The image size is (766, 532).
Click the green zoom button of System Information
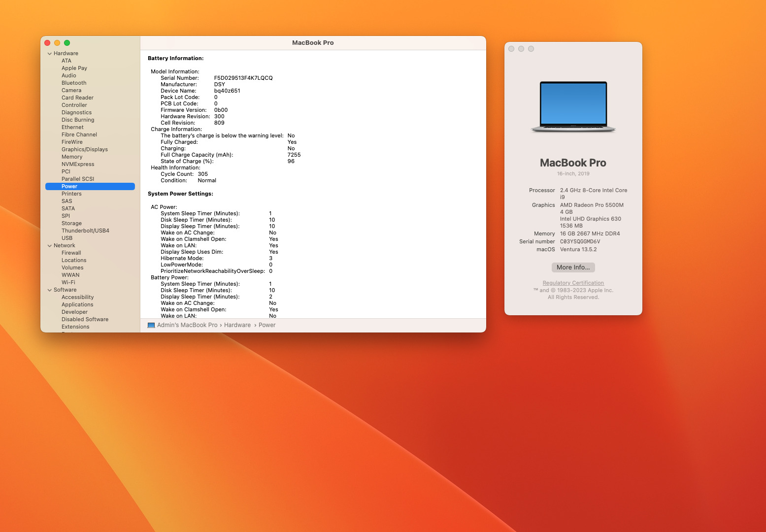67,43
